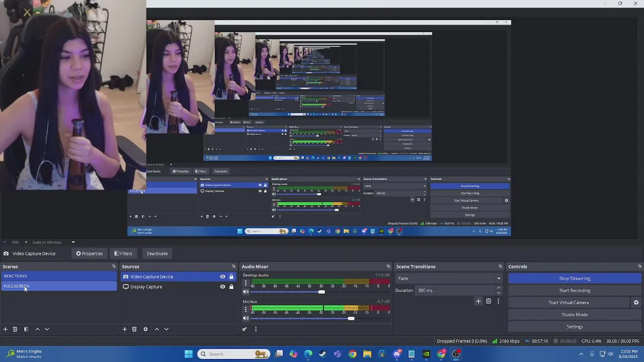Image resolution: width=644 pixels, height=362 pixels.
Task: Remove scene transition trash icon
Action: click(489, 301)
